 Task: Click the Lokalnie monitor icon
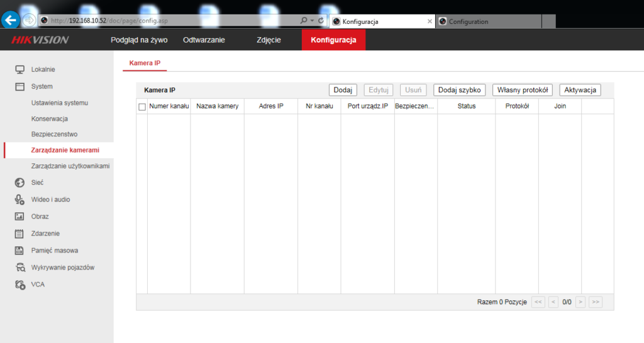pyautogui.click(x=19, y=69)
